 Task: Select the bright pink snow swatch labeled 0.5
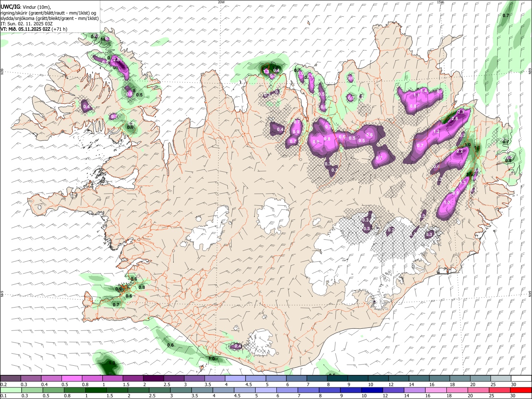(x=71, y=378)
